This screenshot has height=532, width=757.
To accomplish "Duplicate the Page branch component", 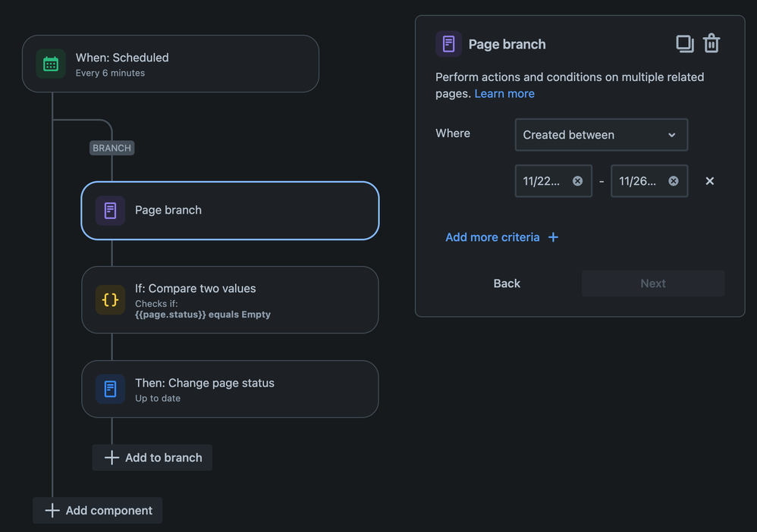I will (684, 44).
